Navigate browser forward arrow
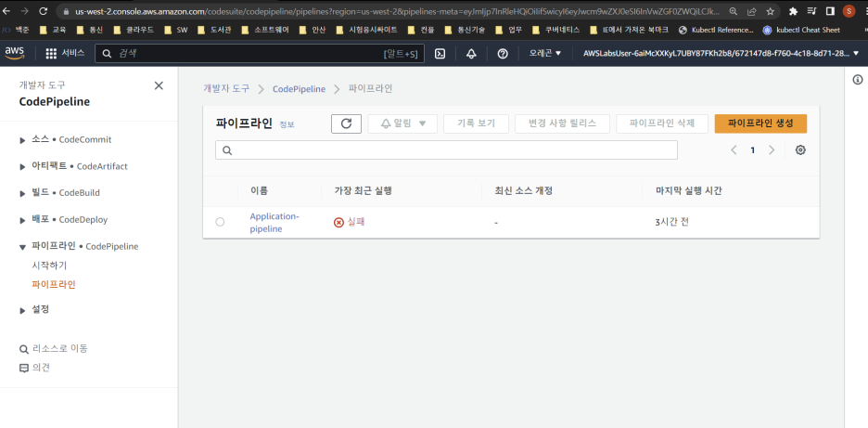The height and width of the screenshot is (428, 868). (24, 10)
